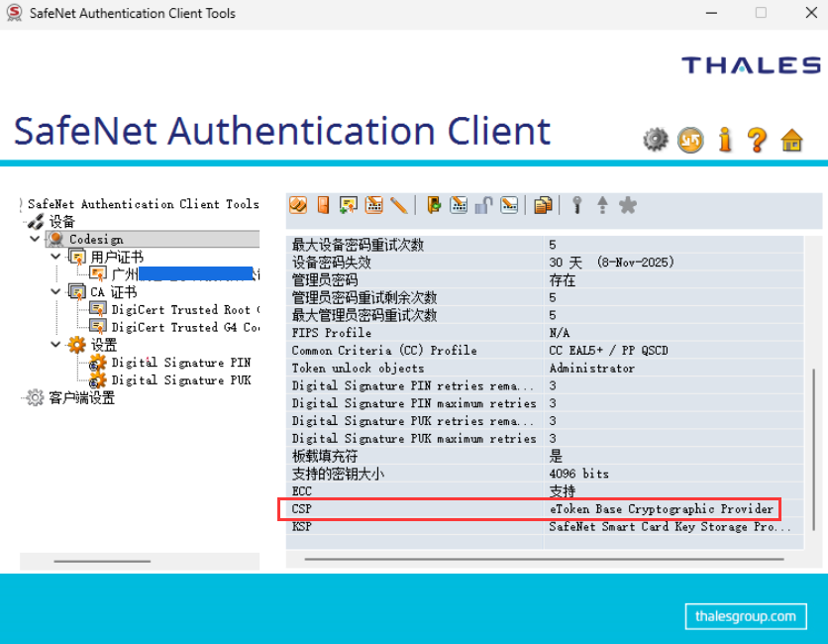Collapse the CA 证书 tree node
Image resolution: width=828 pixels, height=644 pixels.
coord(55,291)
